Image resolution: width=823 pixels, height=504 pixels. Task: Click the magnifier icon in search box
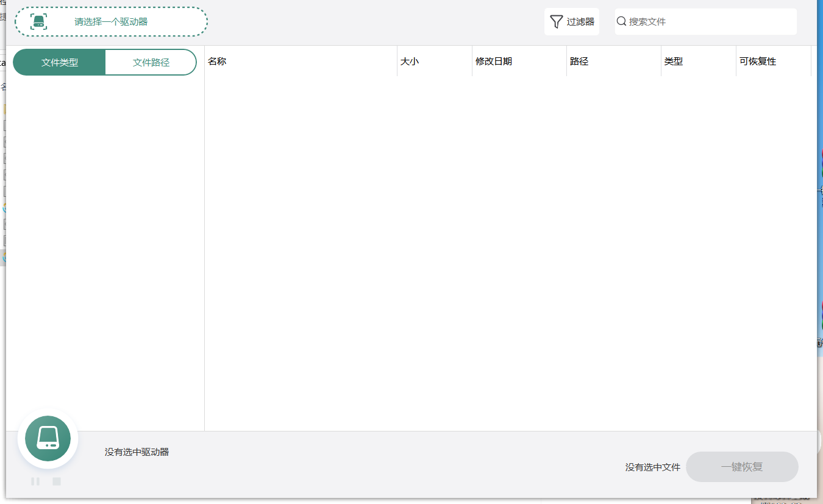point(621,21)
